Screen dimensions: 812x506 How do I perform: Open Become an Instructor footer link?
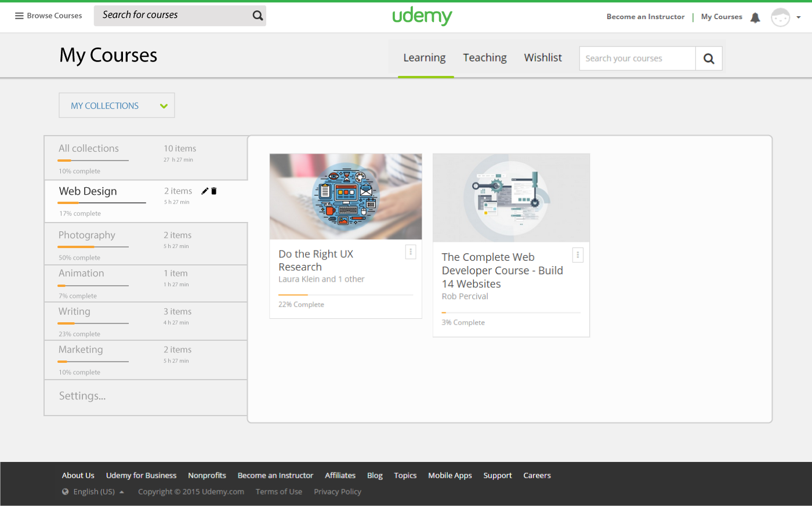(x=275, y=475)
